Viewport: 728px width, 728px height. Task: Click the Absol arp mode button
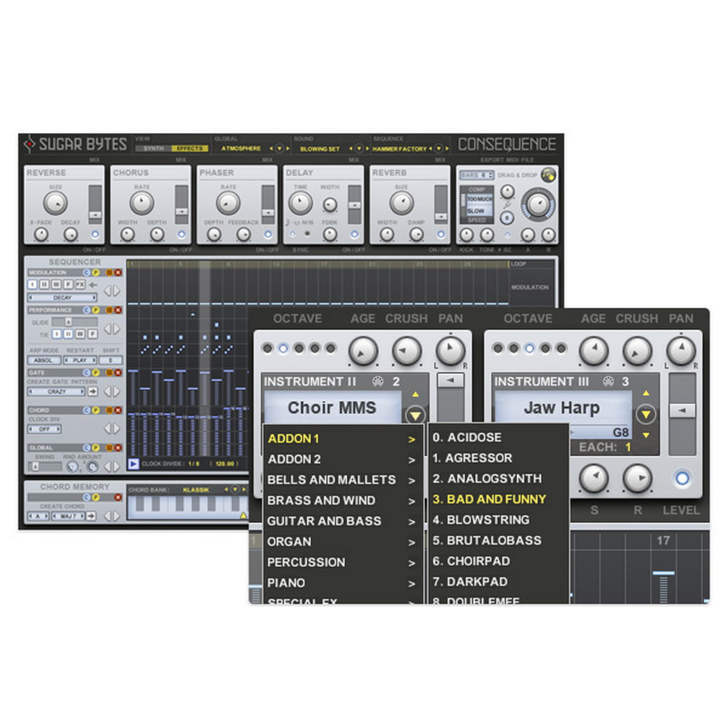[44, 360]
